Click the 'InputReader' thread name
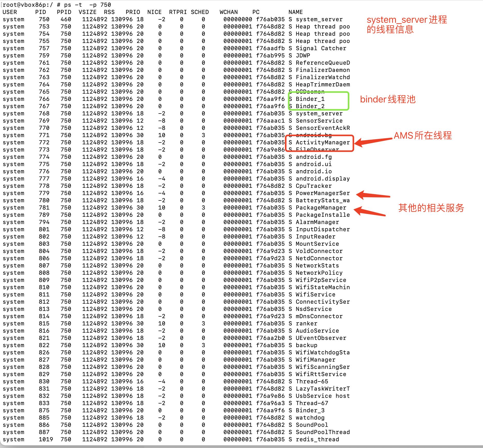 (x=315, y=236)
